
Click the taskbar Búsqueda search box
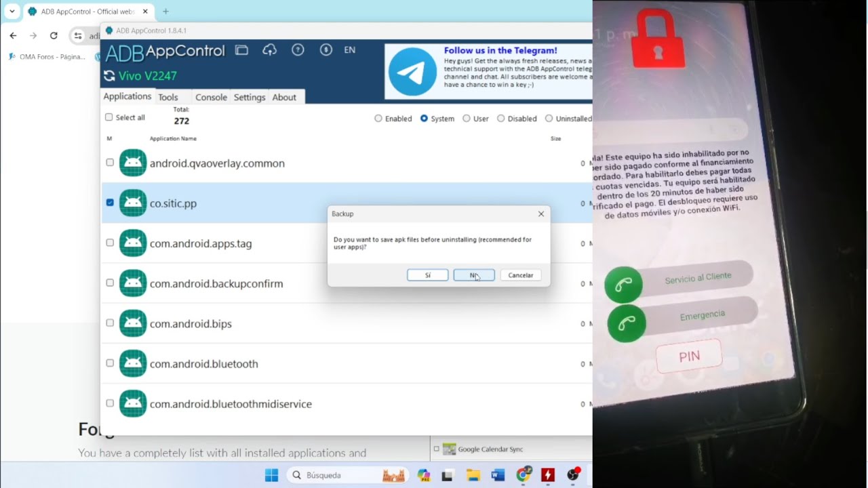coord(347,475)
